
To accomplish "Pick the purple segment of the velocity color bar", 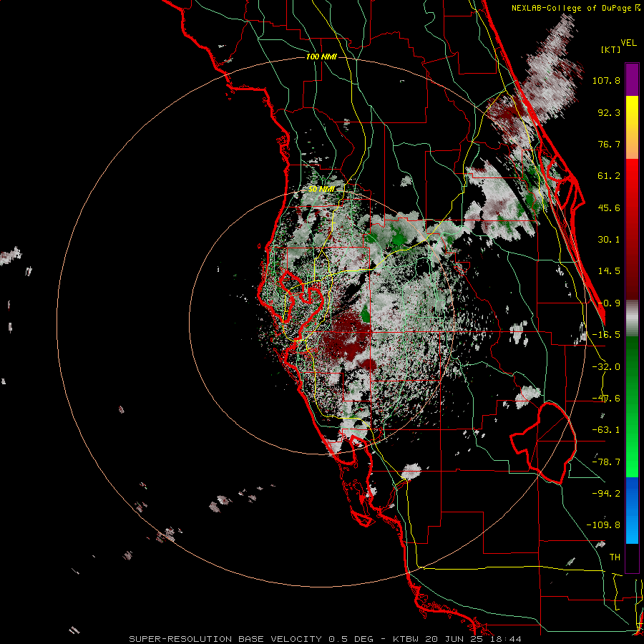I will pos(632,79).
